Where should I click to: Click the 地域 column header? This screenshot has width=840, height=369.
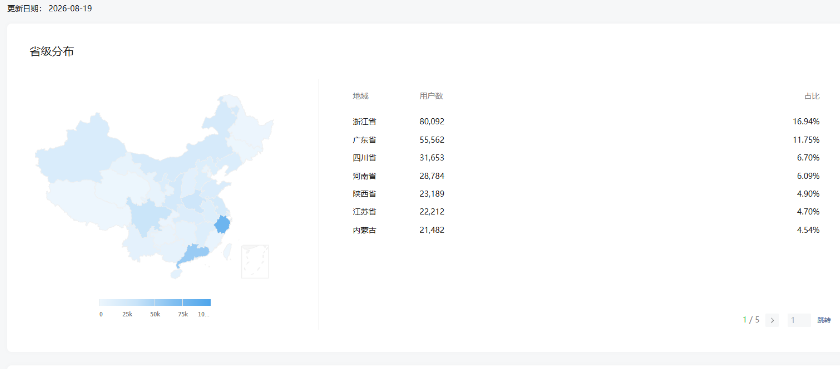click(x=361, y=96)
